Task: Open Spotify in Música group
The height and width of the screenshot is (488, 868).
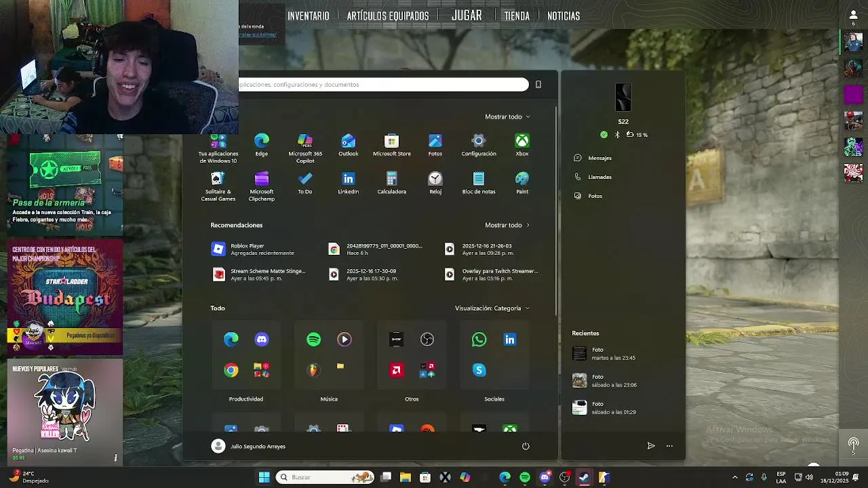Action: (313, 339)
